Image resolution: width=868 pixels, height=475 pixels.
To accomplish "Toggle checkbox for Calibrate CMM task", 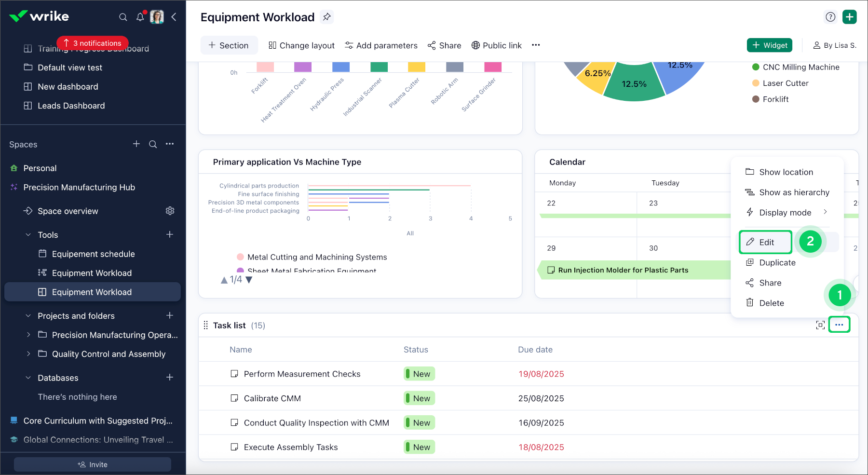I will (234, 398).
